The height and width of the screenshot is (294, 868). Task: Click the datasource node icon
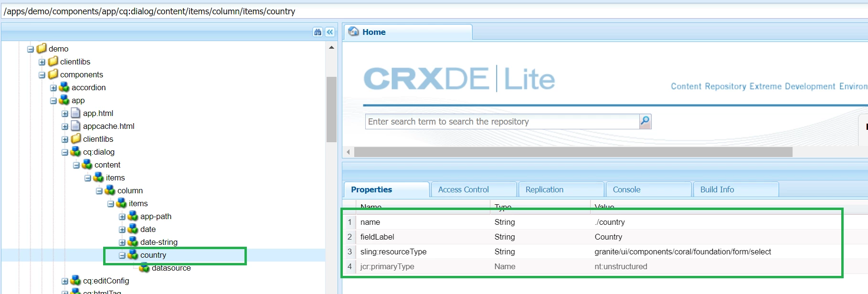pyautogui.click(x=145, y=267)
